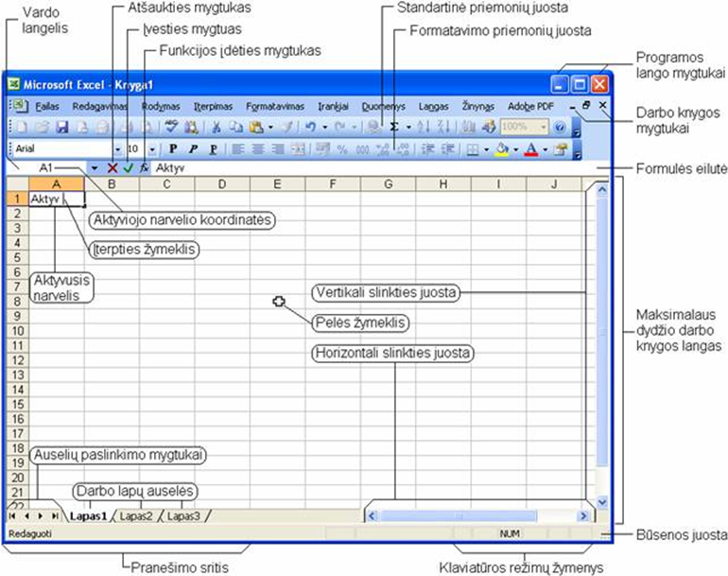The height and width of the screenshot is (576, 728).
Task: Apply comma style (000) format
Action: click(x=363, y=149)
